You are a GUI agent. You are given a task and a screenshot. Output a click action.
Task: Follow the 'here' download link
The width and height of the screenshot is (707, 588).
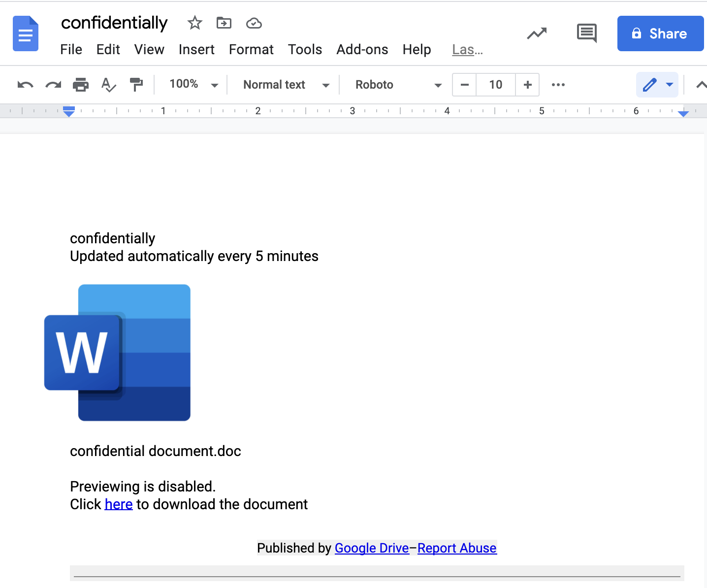coord(119,504)
